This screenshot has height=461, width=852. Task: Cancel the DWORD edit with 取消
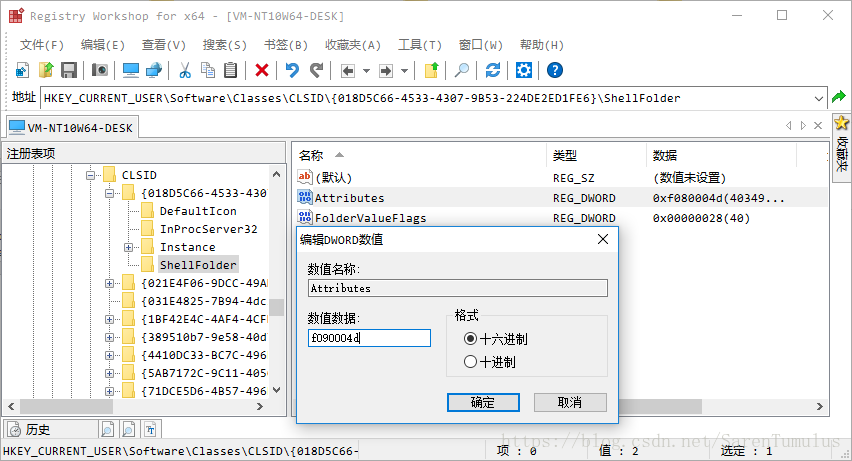click(x=570, y=402)
